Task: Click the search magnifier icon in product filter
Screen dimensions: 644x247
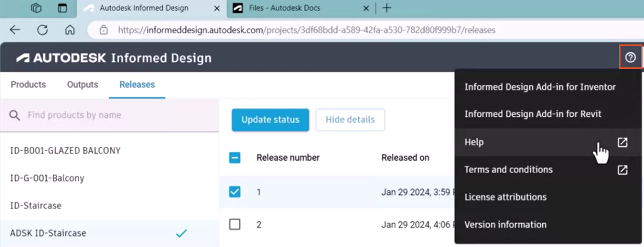Action: (x=15, y=115)
